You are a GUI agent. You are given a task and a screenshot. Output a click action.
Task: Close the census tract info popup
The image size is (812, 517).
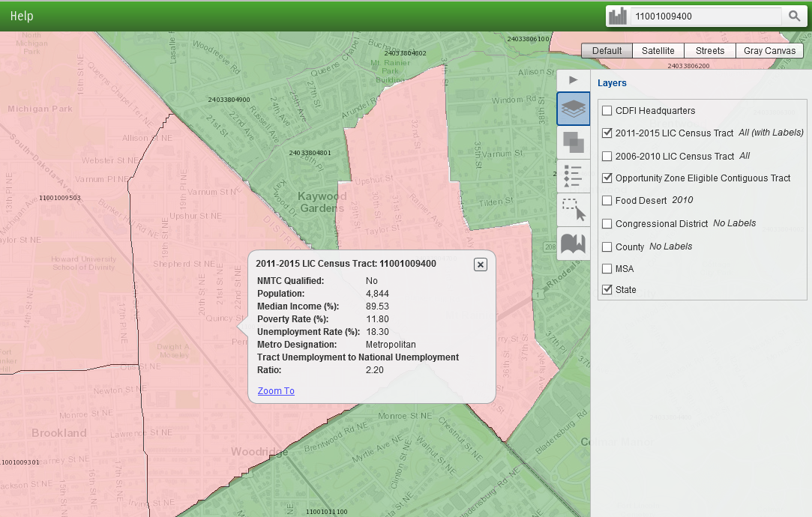click(x=481, y=264)
